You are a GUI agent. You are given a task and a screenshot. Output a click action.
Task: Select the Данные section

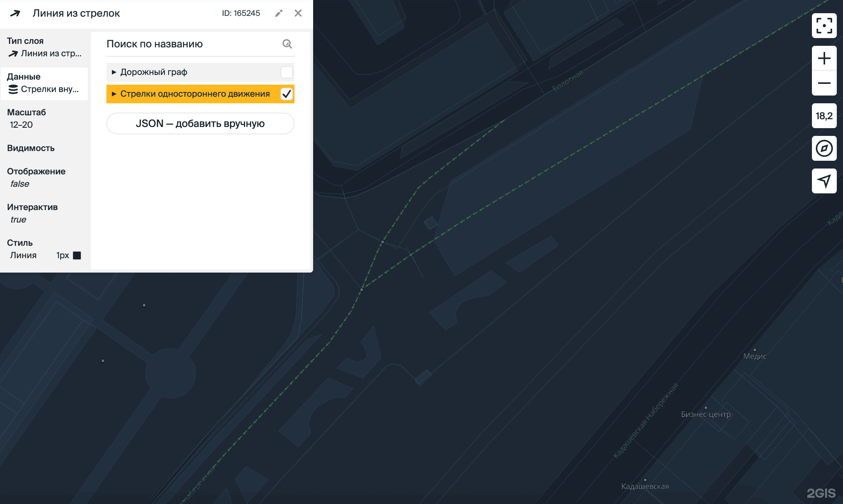[x=44, y=83]
